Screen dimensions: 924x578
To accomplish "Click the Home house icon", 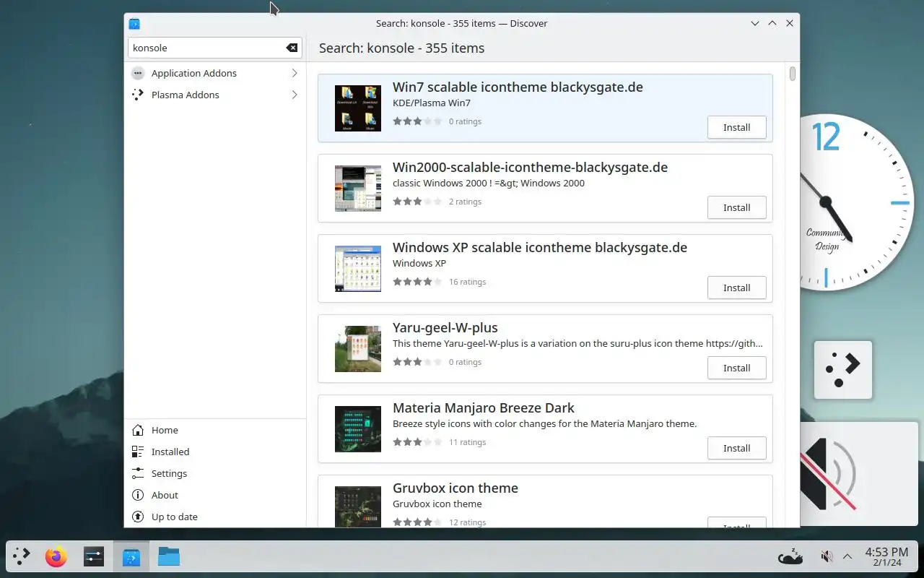I will 138,430.
